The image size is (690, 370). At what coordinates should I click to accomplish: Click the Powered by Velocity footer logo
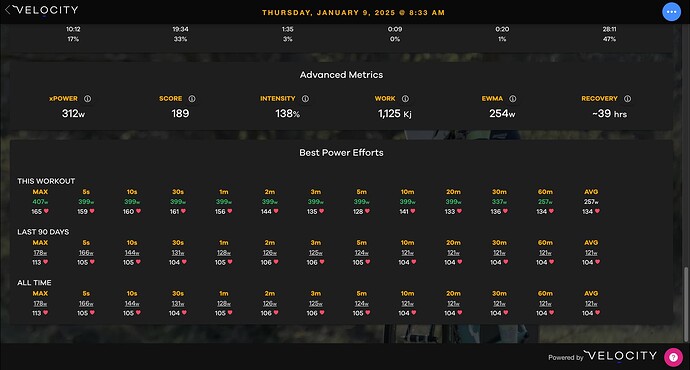(x=620, y=355)
